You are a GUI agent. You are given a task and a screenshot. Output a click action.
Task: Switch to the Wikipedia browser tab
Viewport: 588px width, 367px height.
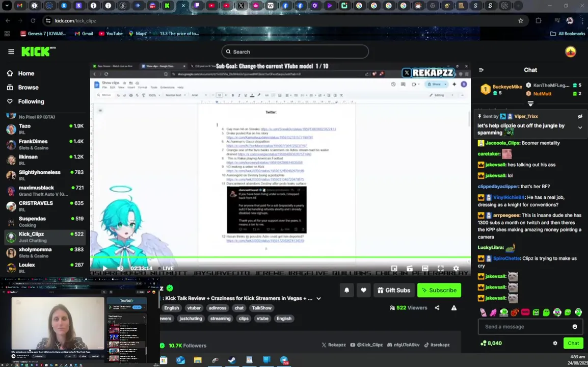click(271, 6)
